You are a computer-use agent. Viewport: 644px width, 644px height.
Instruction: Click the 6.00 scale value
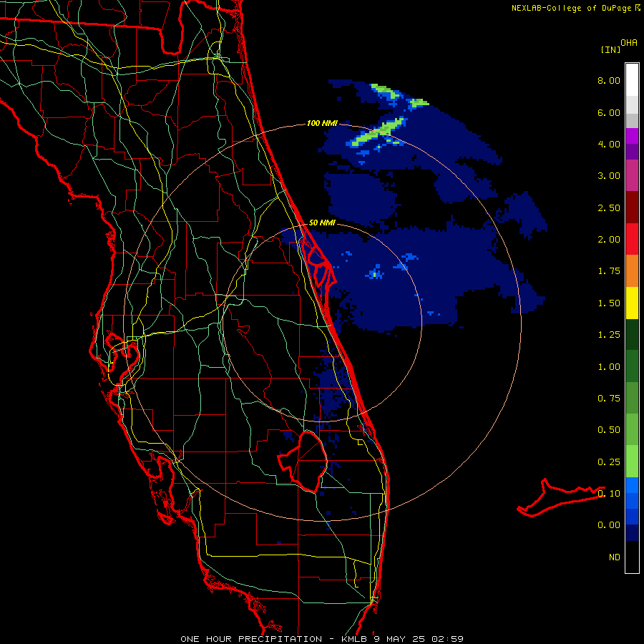pyautogui.click(x=609, y=112)
